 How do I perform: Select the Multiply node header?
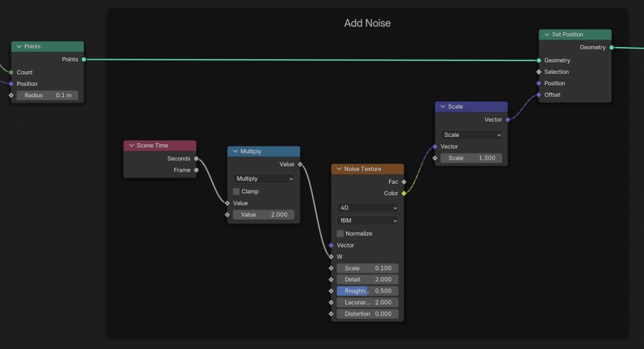pos(264,151)
